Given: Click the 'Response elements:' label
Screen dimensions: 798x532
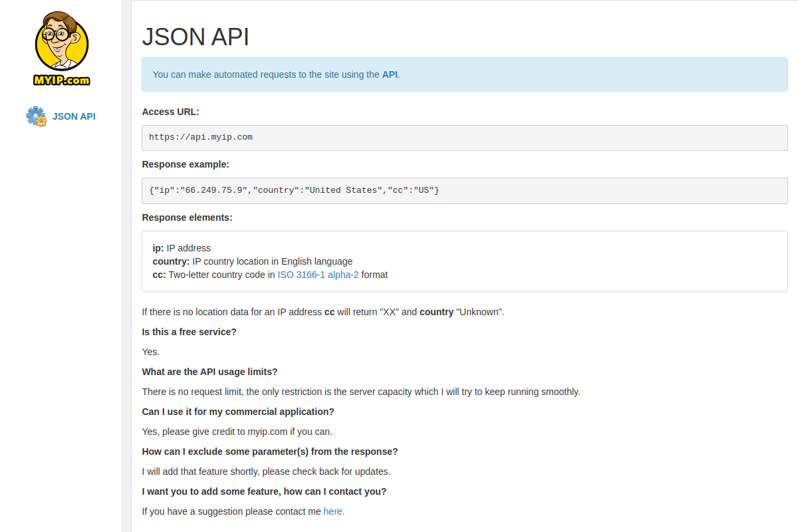Looking at the screenshot, I should pyautogui.click(x=188, y=217).
